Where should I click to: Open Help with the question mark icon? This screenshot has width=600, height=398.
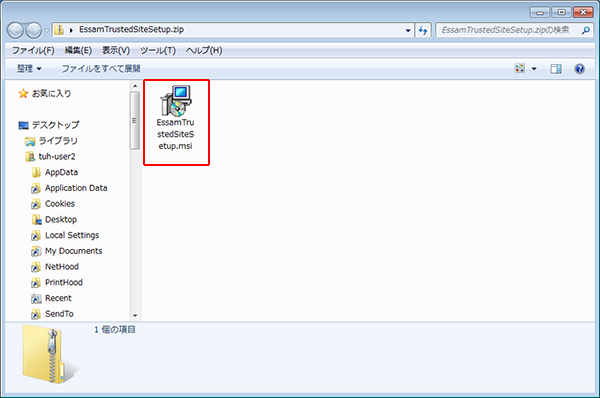click(579, 69)
